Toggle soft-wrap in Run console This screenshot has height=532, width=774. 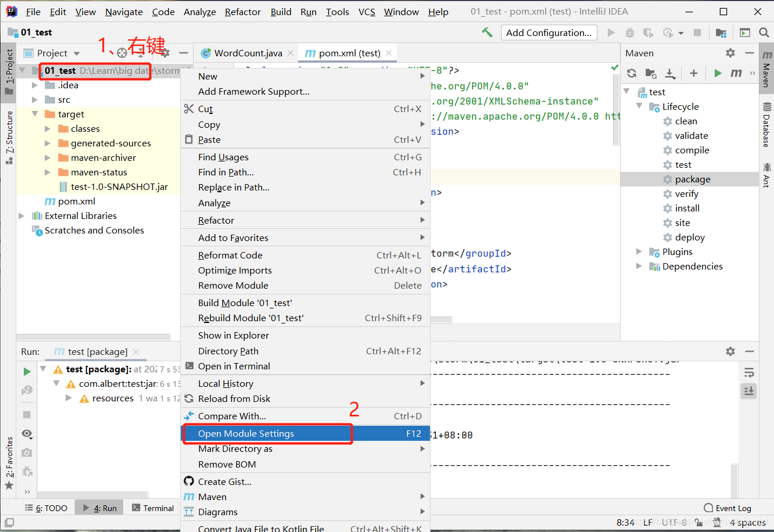click(749, 372)
